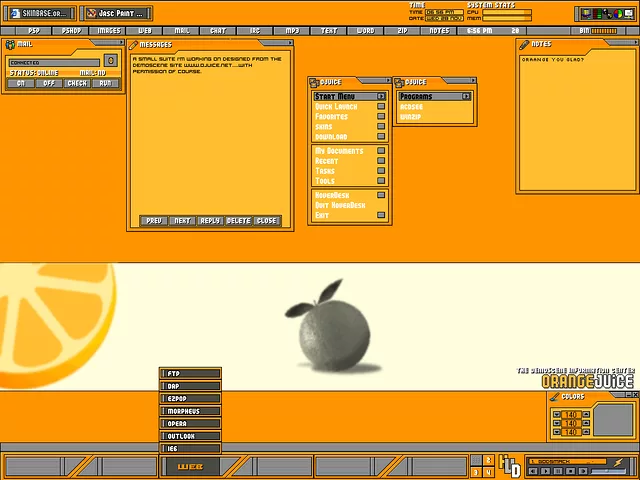This screenshot has width=640, height=480.
Task: Expand the Start Menu submenu arrow
Action: pyautogui.click(x=381, y=96)
